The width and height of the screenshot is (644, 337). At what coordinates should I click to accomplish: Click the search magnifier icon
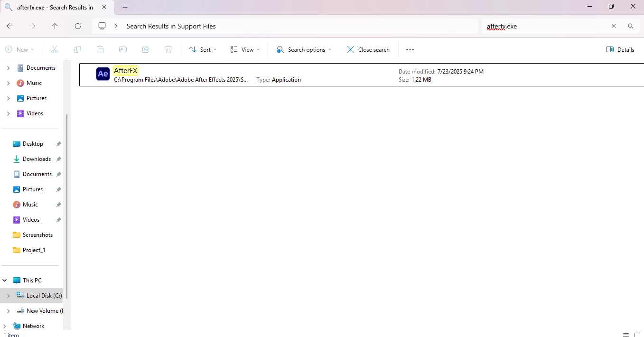[x=631, y=26]
